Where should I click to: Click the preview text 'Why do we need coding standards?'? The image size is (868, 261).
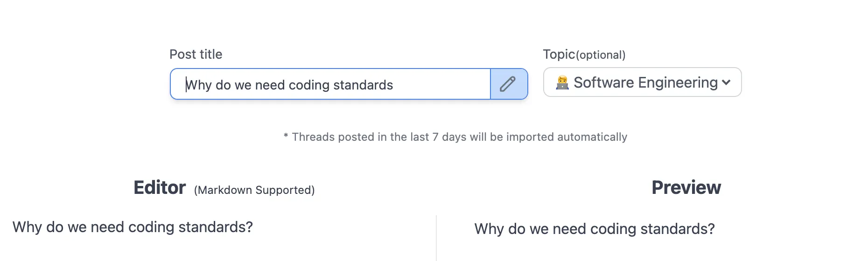[x=595, y=229]
